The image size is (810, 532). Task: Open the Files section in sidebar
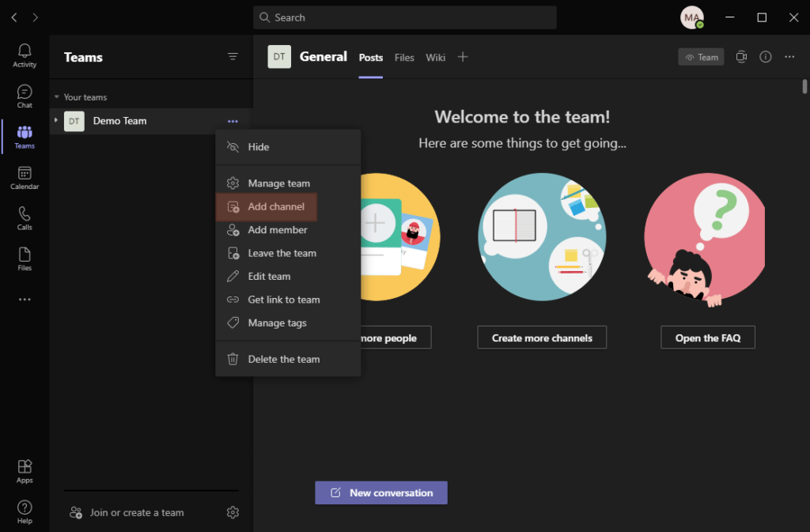[25, 259]
